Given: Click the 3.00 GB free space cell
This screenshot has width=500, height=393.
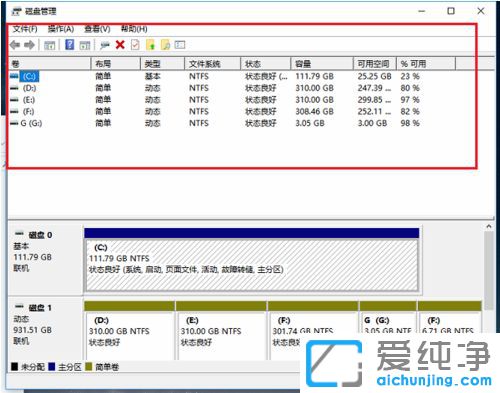Looking at the screenshot, I should tap(372, 123).
